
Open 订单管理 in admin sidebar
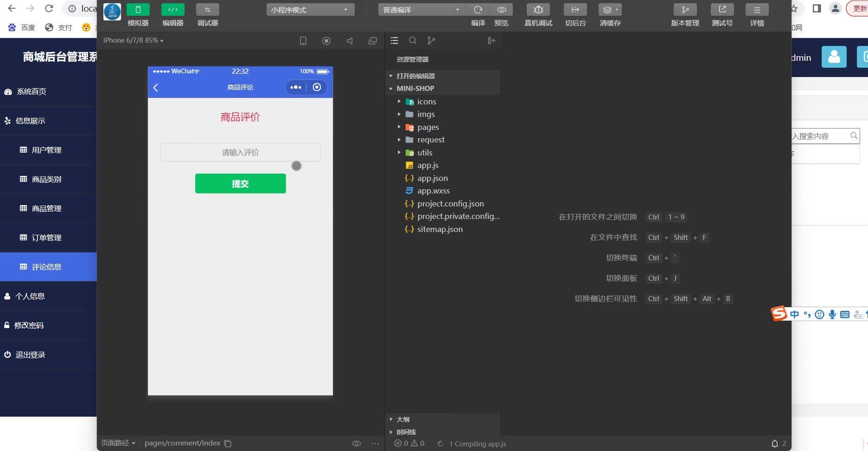(48, 238)
